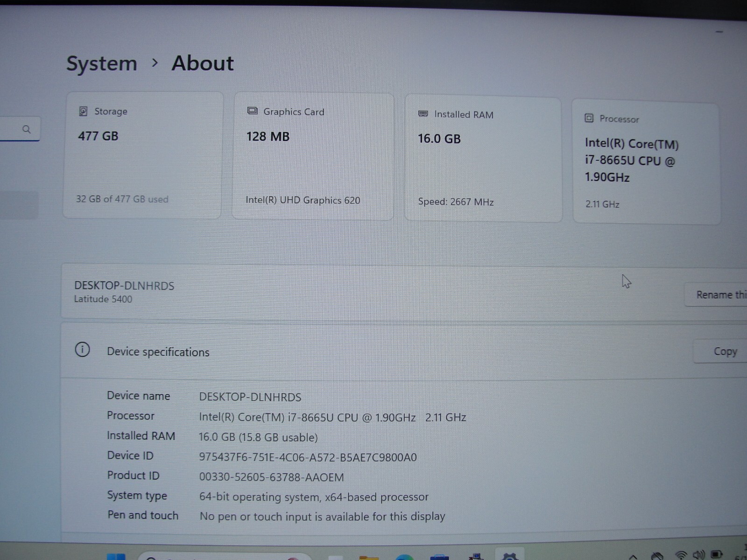
Task: Select the Device name value DESKTOP-DLNHRDS
Action: click(x=250, y=397)
